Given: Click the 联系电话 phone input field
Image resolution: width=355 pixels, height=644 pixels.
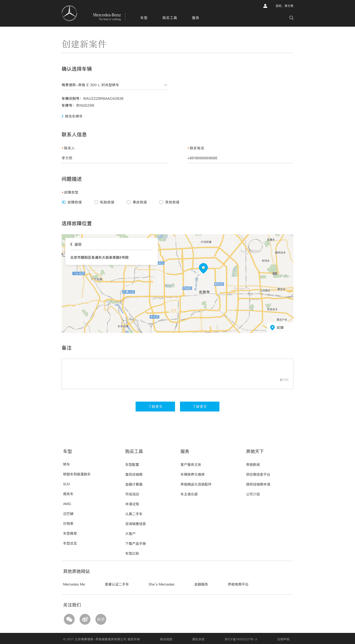Looking at the screenshot, I should (x=240, y=158).
